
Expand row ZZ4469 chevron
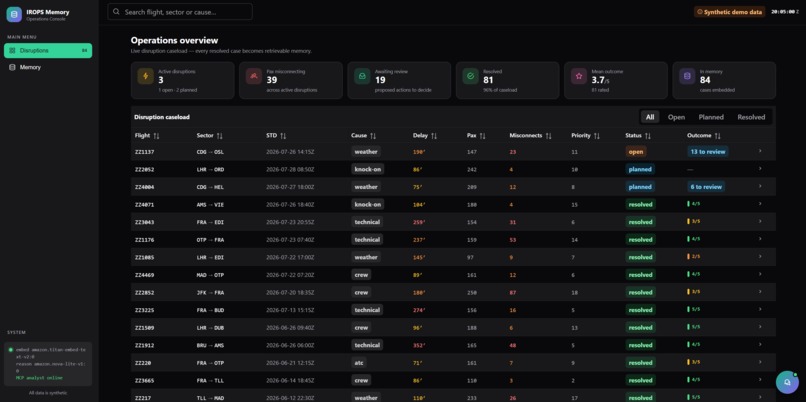[760, 274]
